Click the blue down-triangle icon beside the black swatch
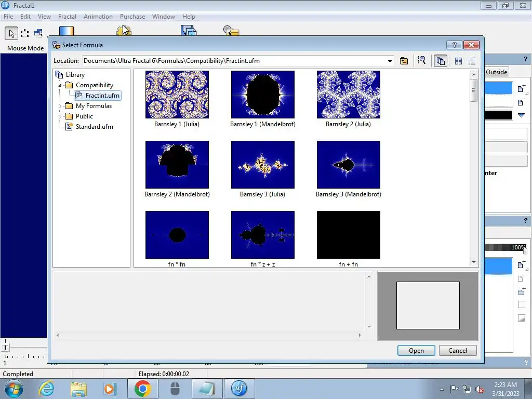 [522, 115]
